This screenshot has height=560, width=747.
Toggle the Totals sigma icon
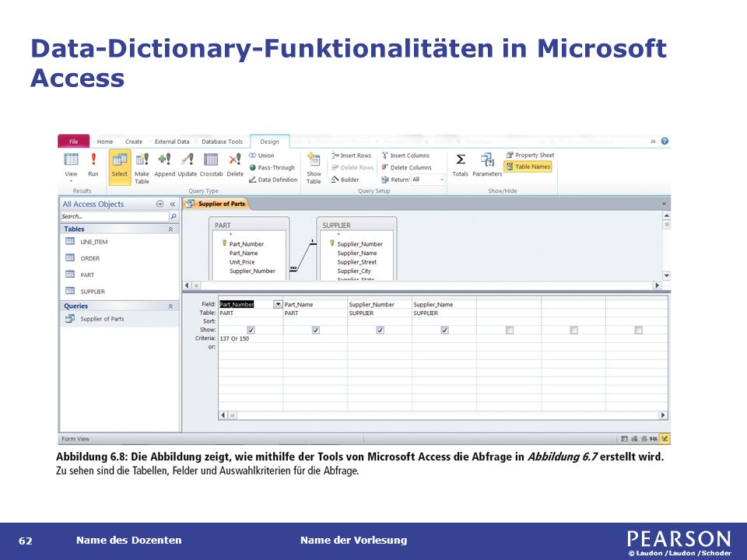pyautogui.click(x=460, y=159)
